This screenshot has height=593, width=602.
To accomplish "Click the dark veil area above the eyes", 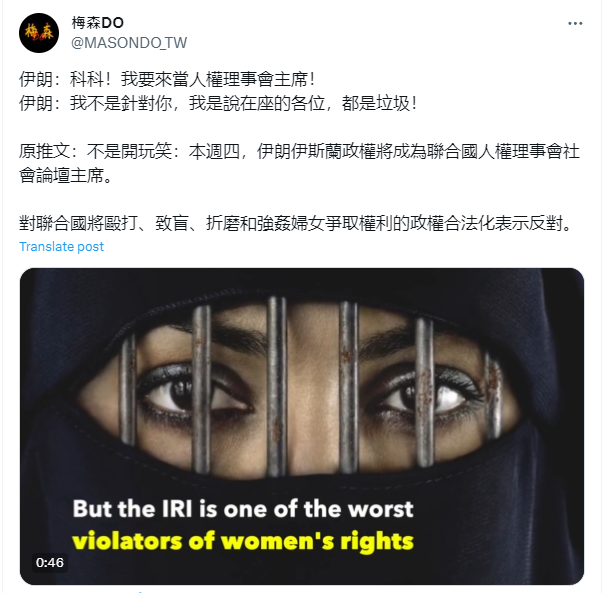I will point(302,286).
